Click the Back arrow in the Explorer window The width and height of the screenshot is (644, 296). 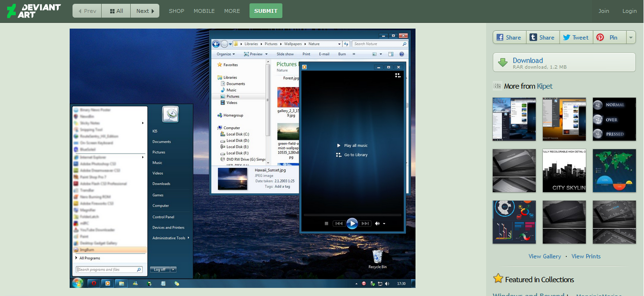216,44
